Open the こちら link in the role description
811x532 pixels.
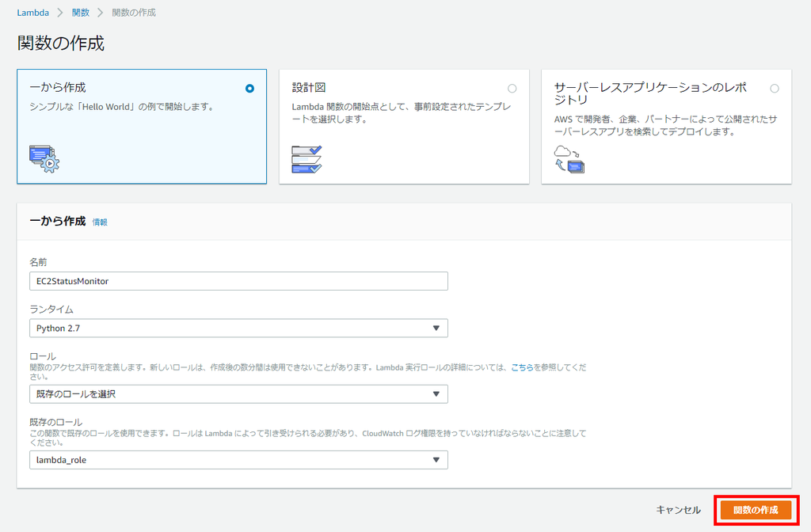click(x=523, y=367)
